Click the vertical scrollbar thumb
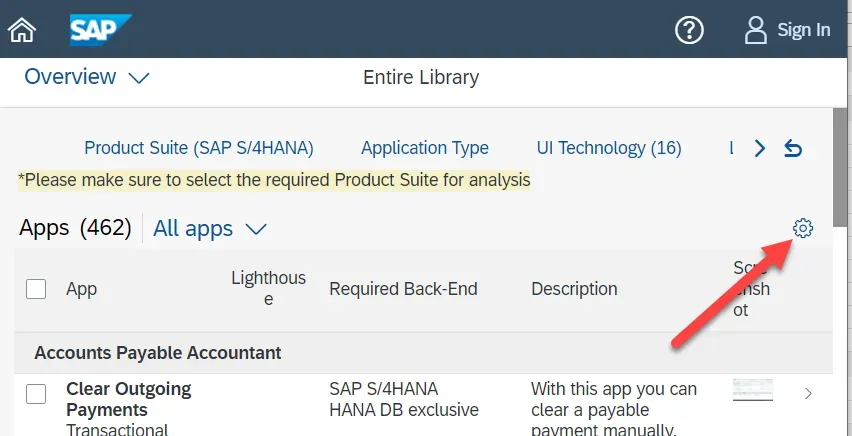This screenshot has height=436, width=852. pos(842,160)
